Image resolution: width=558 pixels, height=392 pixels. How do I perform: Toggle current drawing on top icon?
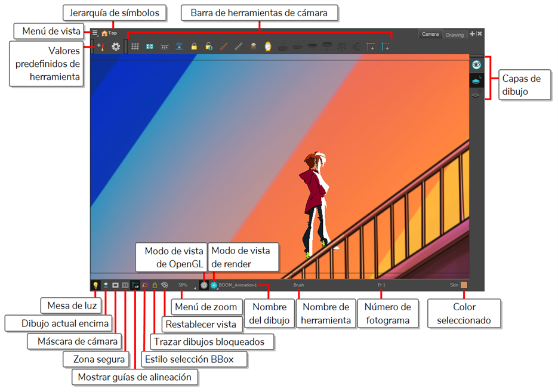coord(106,285)
